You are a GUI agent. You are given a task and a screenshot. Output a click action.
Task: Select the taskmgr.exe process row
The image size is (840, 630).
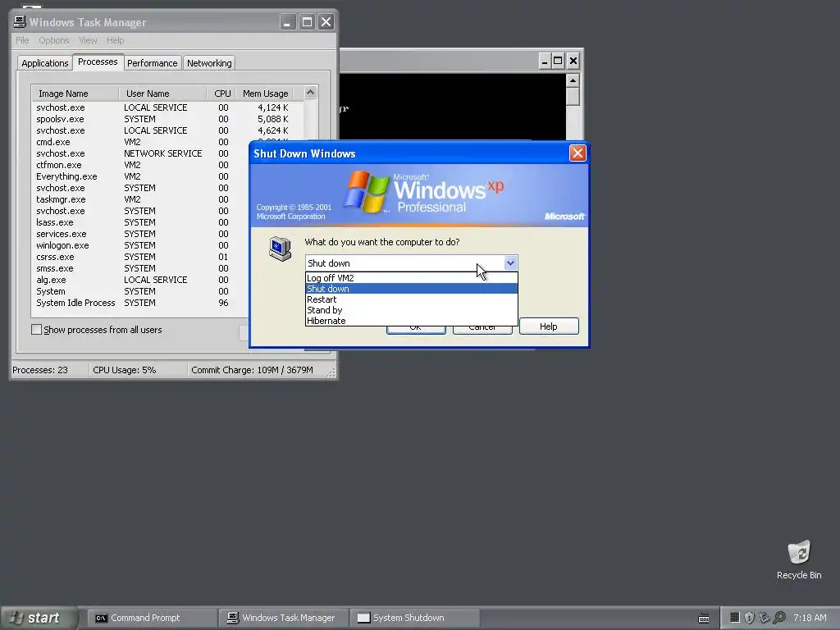pos(141,199)
